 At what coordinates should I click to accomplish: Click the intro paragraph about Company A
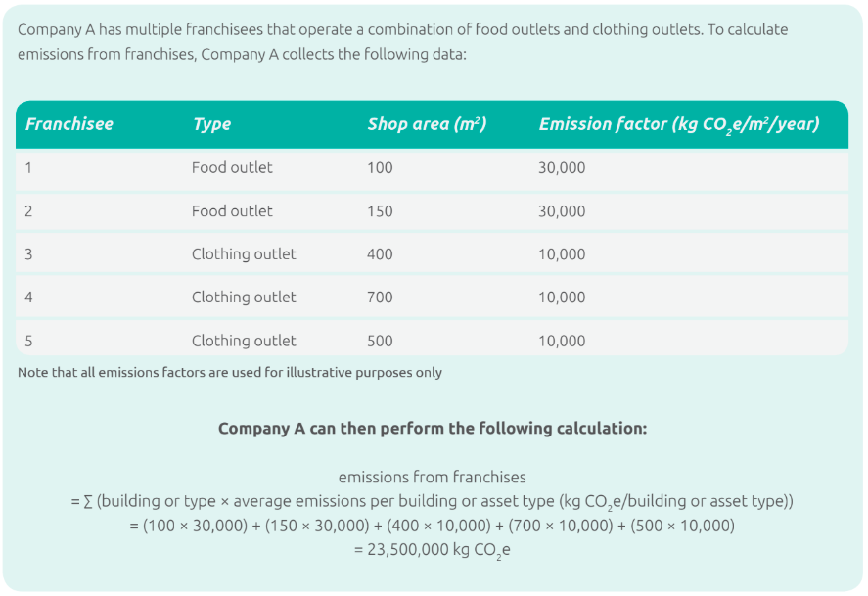(x=402, y=41)
